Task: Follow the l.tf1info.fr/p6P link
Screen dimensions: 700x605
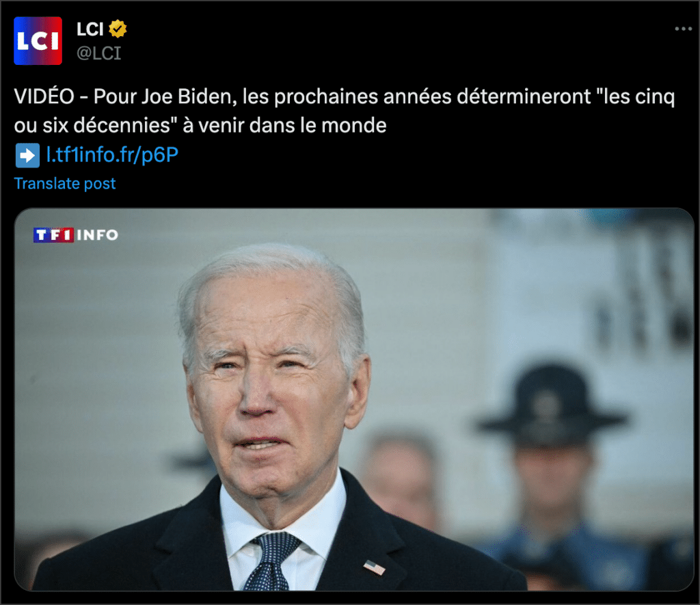Action: (x=113, y=154)
